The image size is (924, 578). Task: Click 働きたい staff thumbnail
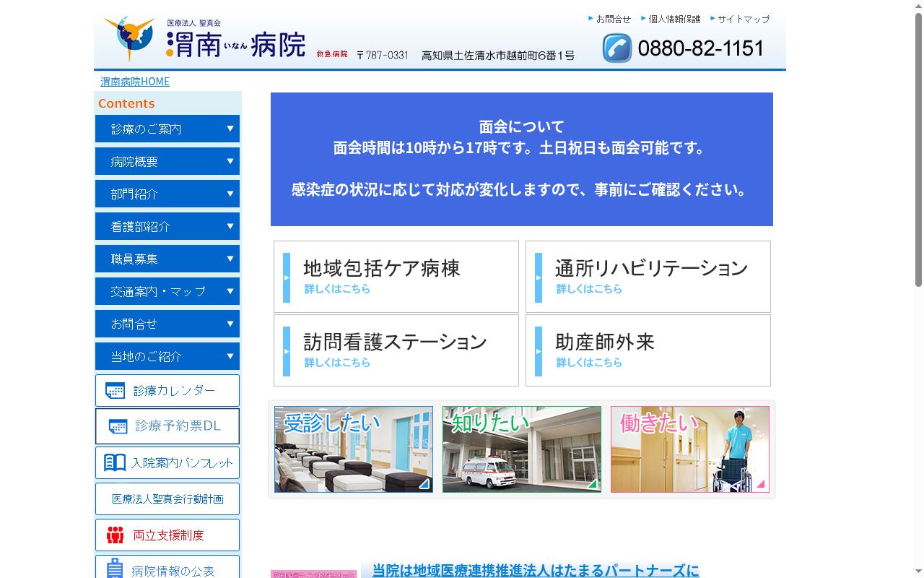click(x=690, y=449)
